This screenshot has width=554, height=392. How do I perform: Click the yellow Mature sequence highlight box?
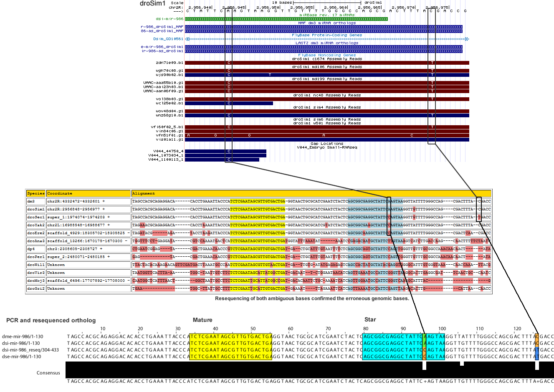(x=230, y=346)
